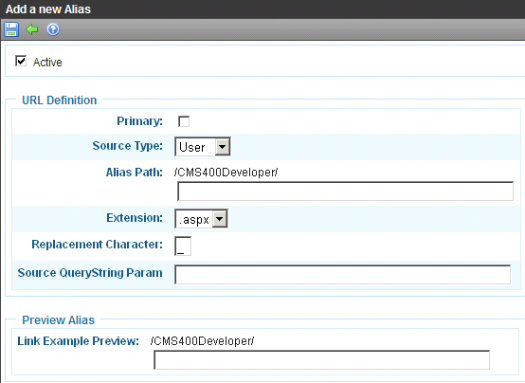Click the green Back arrow icon
Image resolution: width=525 pixels, height=383 pixels.
(x=32, y=29)
